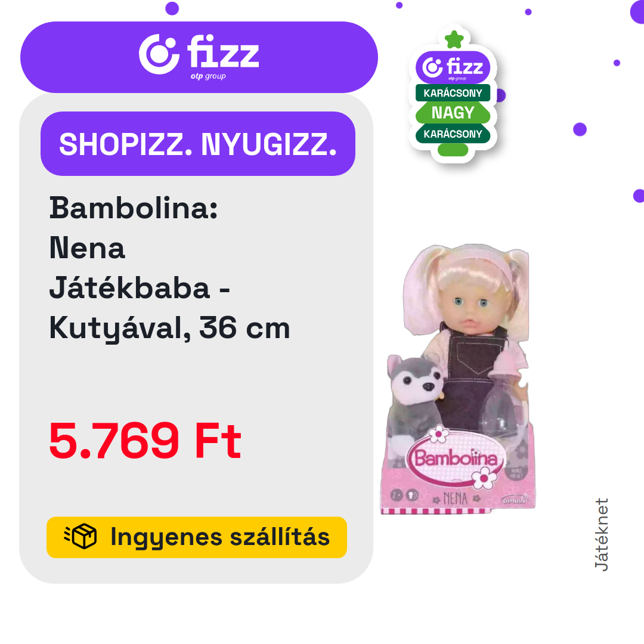Click the NENA text on box
Viewport: 644px width, 644px height.
[455, 499]
